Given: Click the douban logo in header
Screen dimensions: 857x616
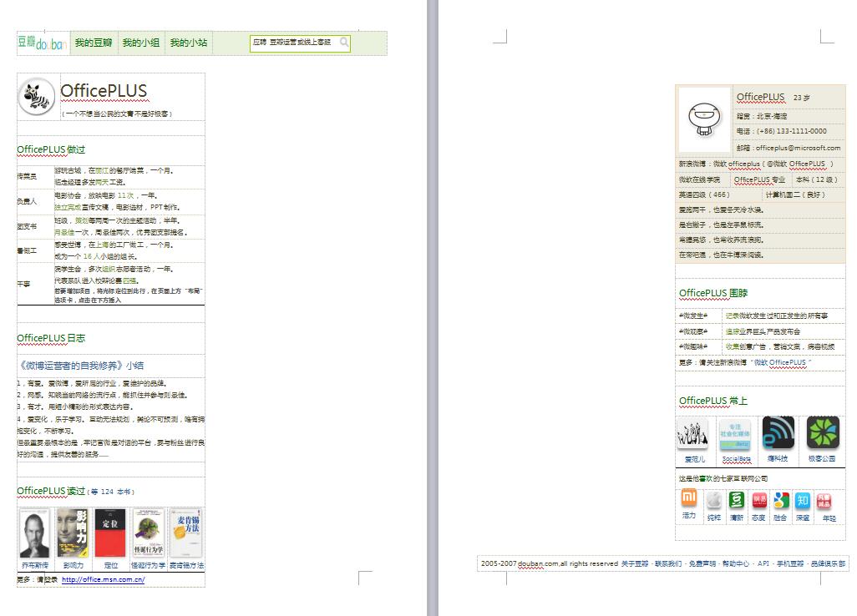Looking at the screenshot, I should pyautogui.click(x=43, y=43).
